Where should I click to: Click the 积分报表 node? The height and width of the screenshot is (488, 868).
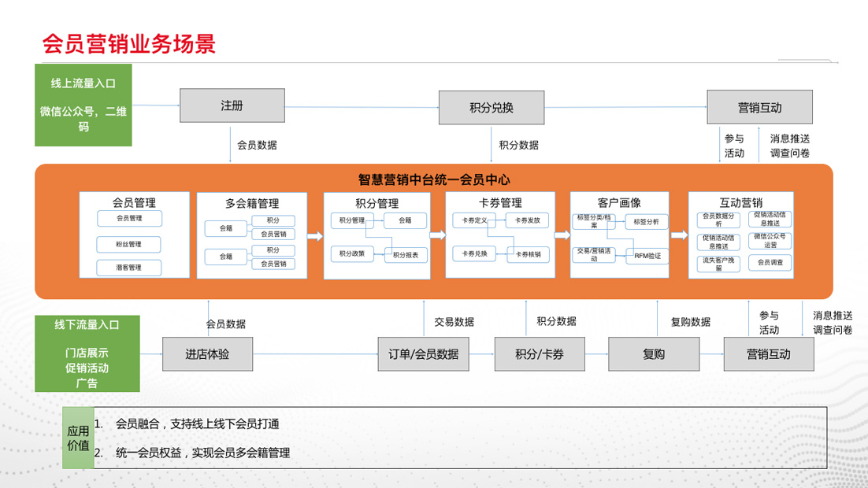[406, 254]
